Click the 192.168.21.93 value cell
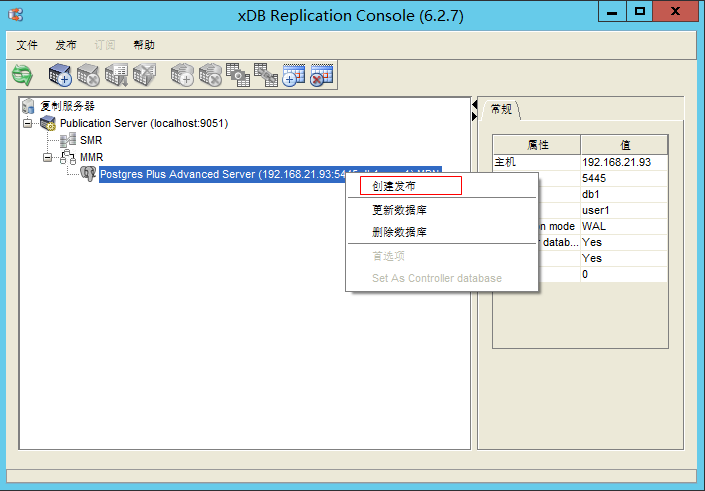Image resolution: width=705 pixels, height=491 pixels. 624,162
